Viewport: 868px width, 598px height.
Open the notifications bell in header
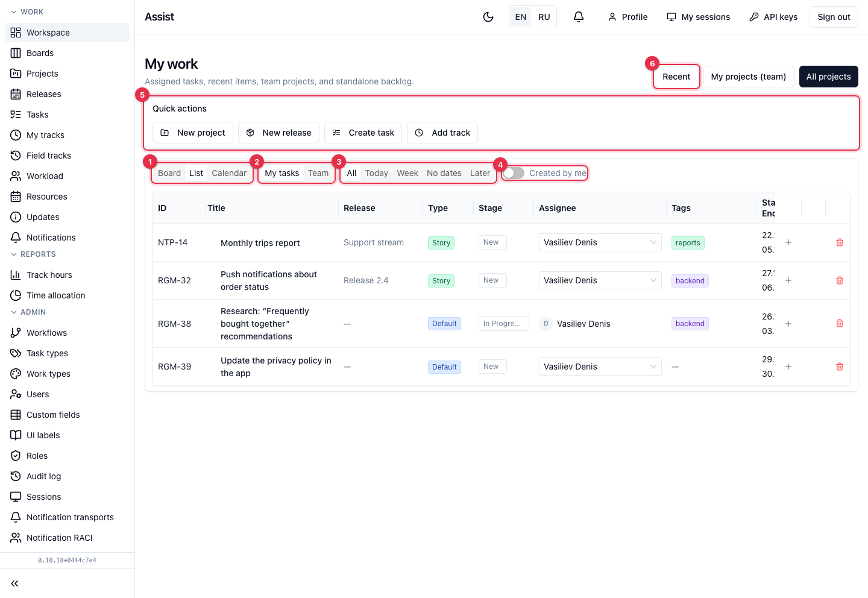pyautogui.click(x=579, y=17)
